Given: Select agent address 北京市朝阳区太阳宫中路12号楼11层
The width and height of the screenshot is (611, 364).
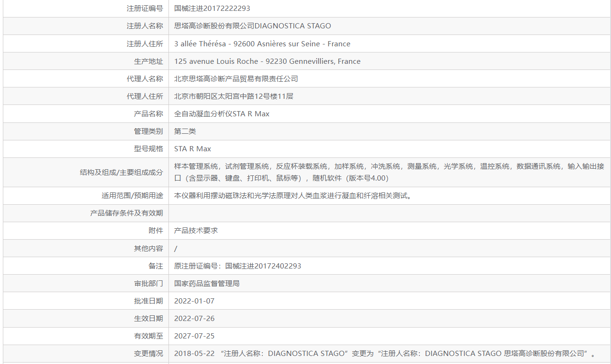Looking at the screenshot, I should [x=234, y=96].
